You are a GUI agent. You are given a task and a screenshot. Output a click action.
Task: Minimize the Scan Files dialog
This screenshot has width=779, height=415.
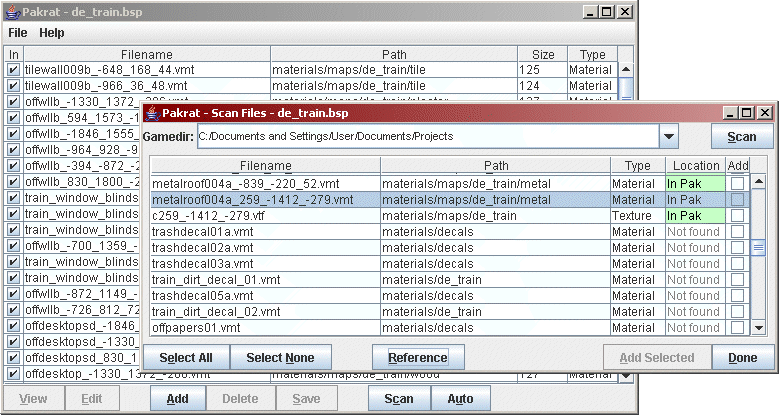click(x=730, y=113)
